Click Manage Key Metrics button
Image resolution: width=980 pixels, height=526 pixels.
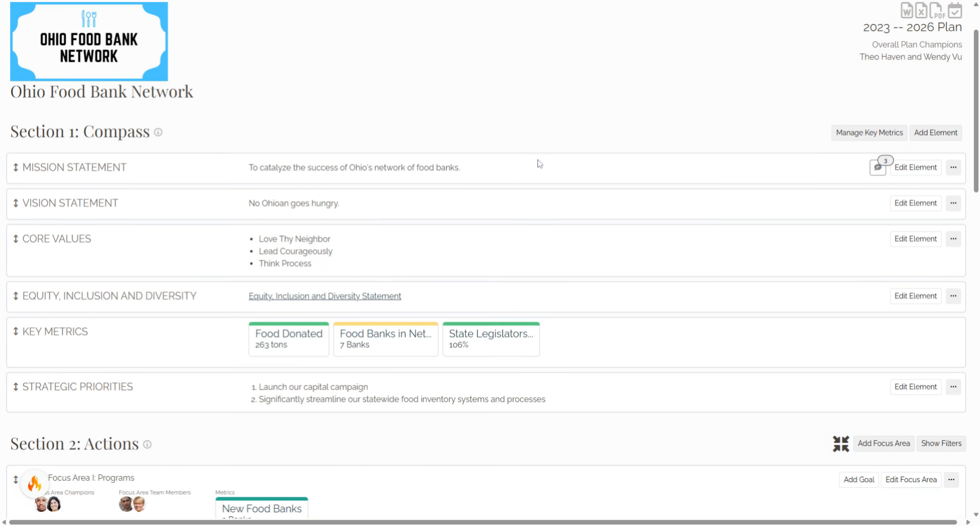tap(869, 133)
